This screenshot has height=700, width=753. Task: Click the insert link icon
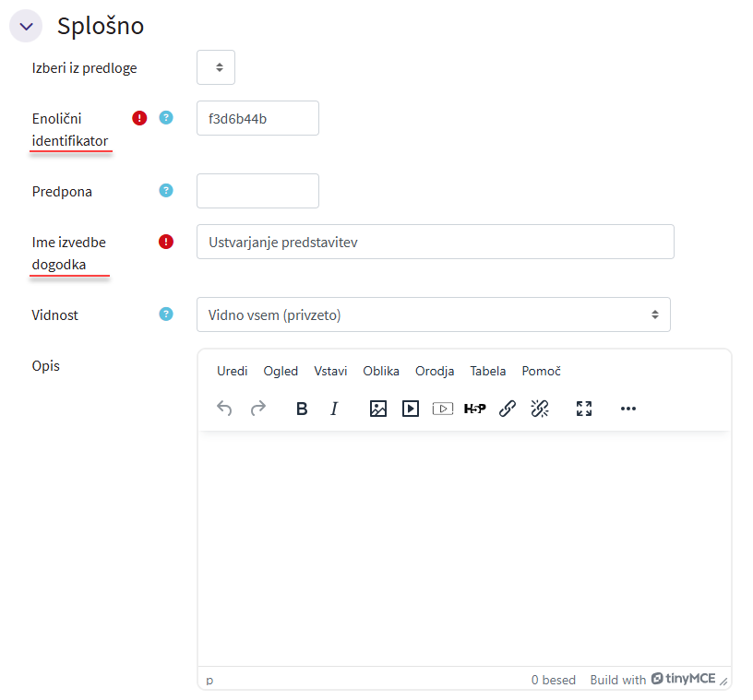point(508,409)
